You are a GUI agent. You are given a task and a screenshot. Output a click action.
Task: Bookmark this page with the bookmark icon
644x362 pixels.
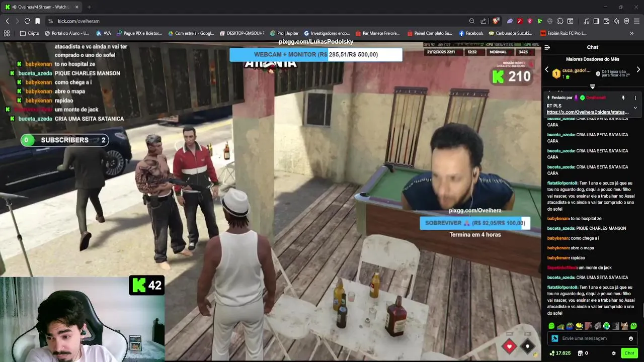coord(37,21)
